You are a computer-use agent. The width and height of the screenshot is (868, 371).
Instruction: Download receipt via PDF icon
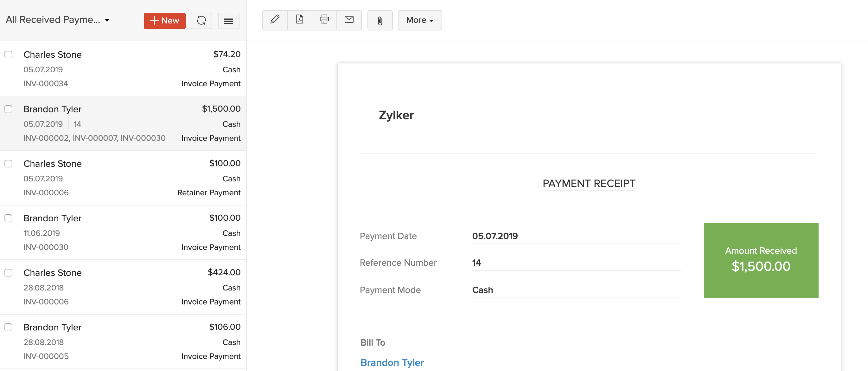click(x=299, y=20)
